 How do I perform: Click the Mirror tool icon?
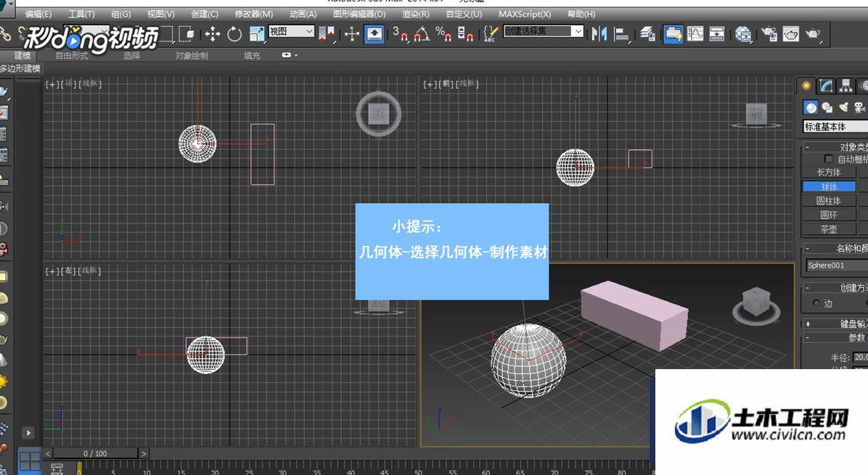[x=599, y=34]
